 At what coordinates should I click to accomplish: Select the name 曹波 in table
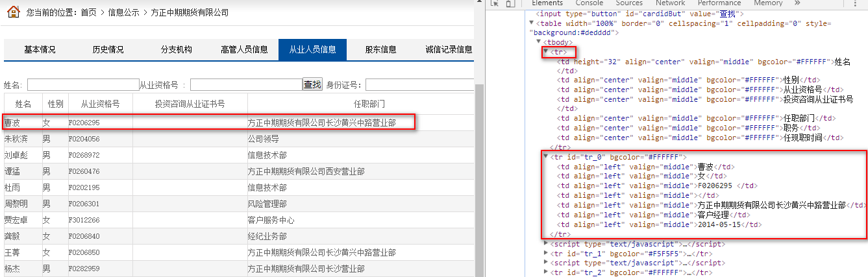(12, 123)
